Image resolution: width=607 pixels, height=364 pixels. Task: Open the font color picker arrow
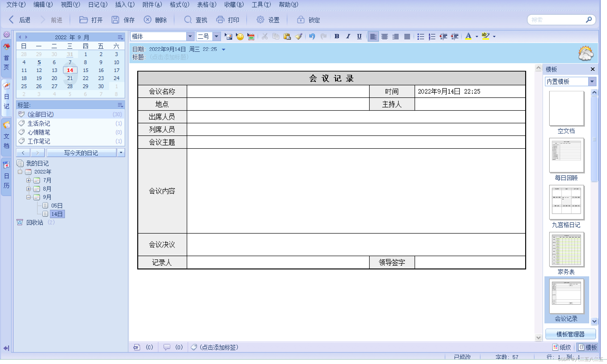(x=477, y=37)
